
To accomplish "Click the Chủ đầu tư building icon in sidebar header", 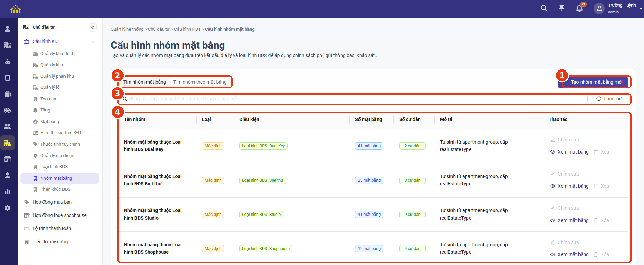I will pos(26,27).
